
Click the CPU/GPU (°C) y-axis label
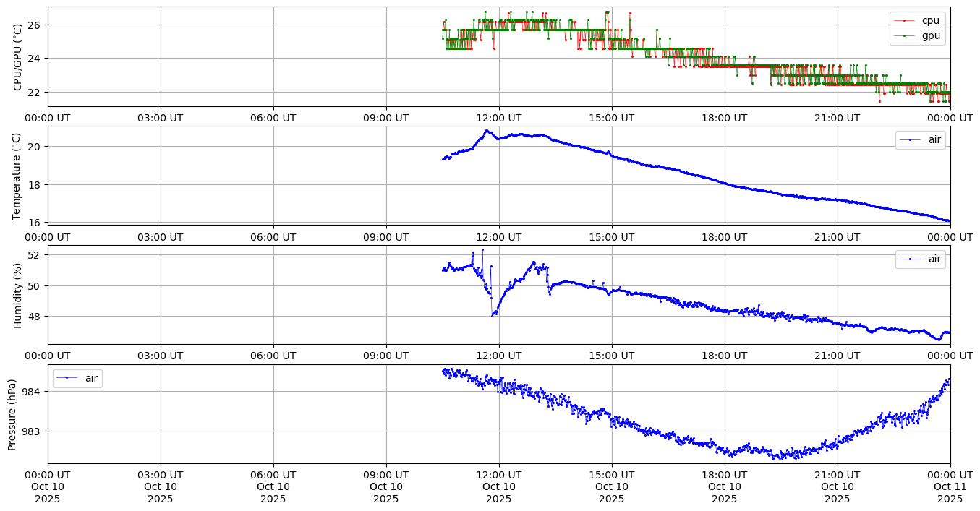18,57
